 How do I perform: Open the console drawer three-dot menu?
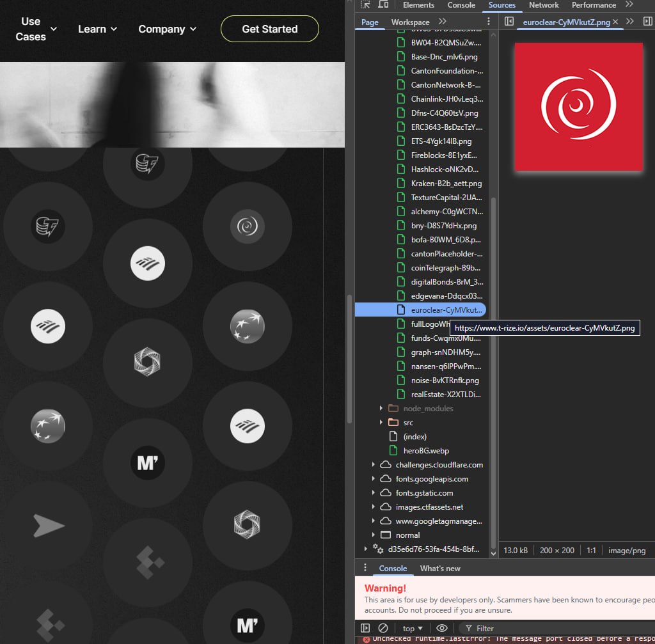(365, 567)
